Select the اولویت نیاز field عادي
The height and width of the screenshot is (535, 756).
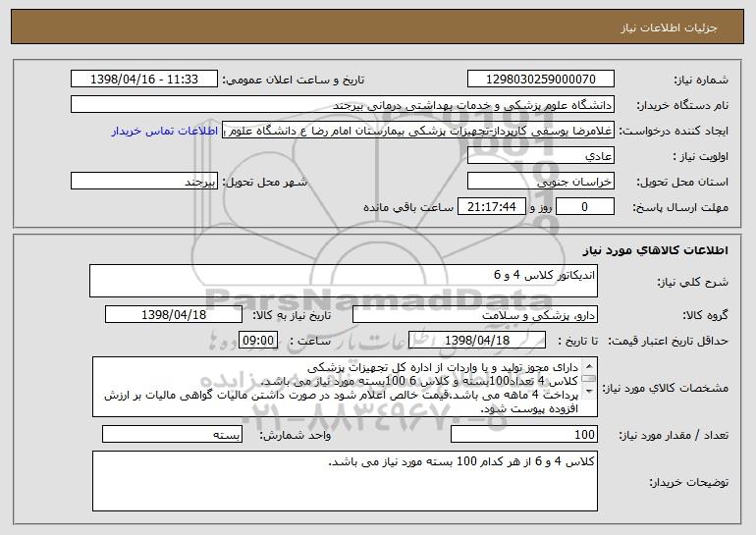click(x=540, y=156)
